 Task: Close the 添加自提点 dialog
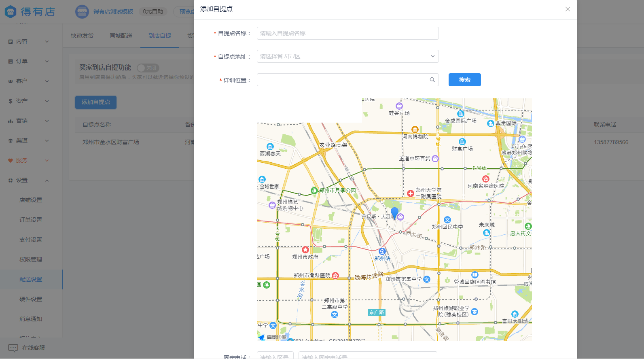click(568, 9)
